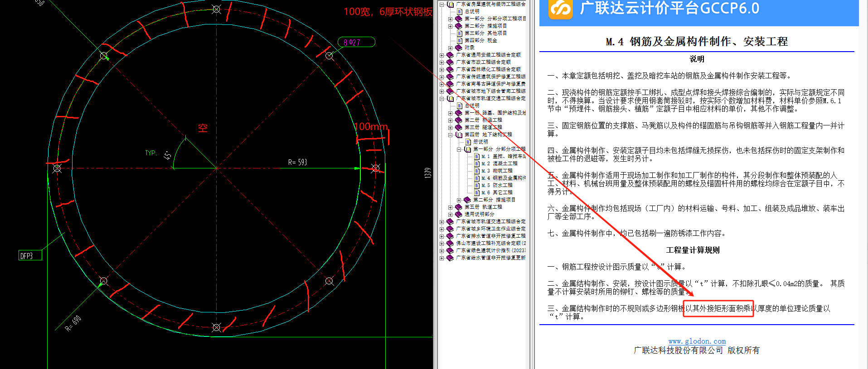
Task: Click book icon beside 第五册 轨道工程
Action: [x=458, y=207]
